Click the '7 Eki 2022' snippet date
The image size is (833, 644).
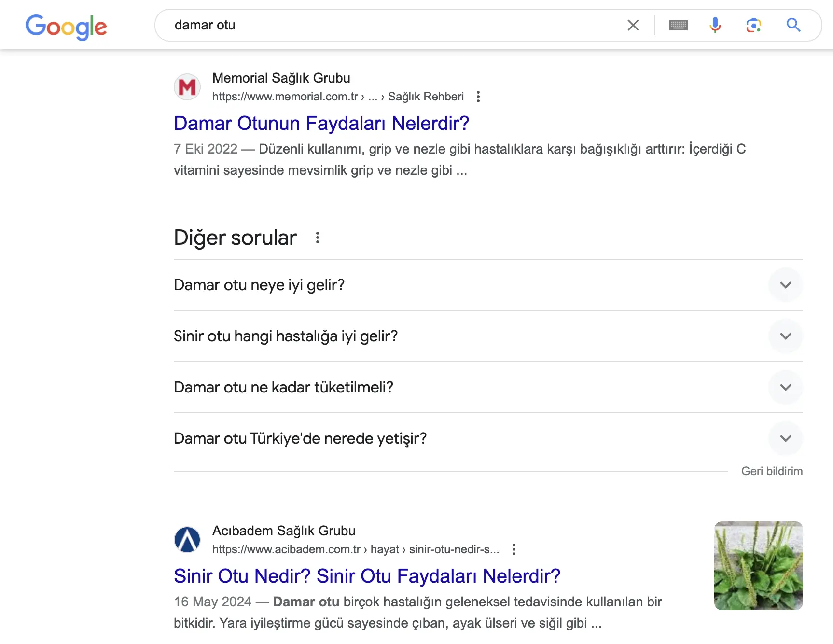pyautogui.click(x=206, y=149)
